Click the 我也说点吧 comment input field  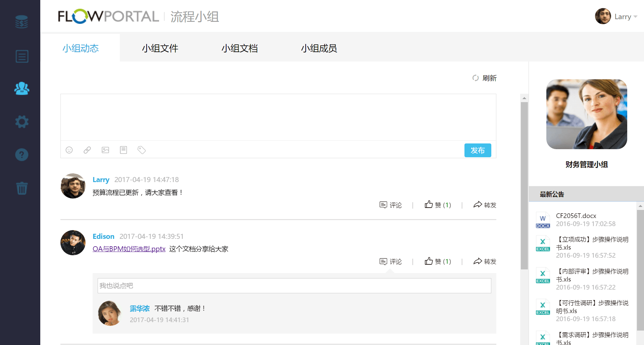(294, 286)
